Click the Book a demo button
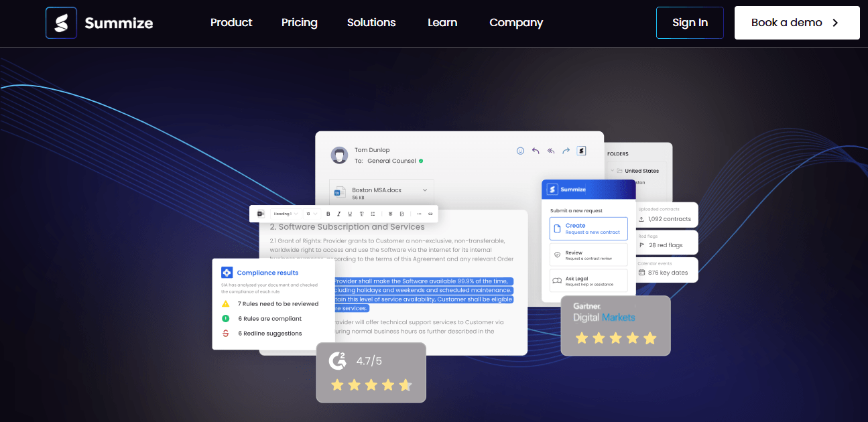This screenshot has height=422, width=868. coord(796,23)
